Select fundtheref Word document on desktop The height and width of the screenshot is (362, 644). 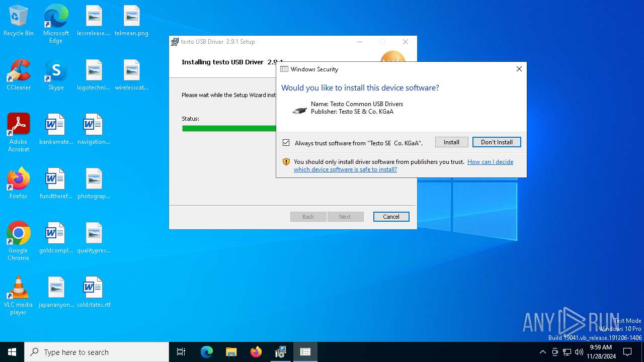(x=56, y=184)
